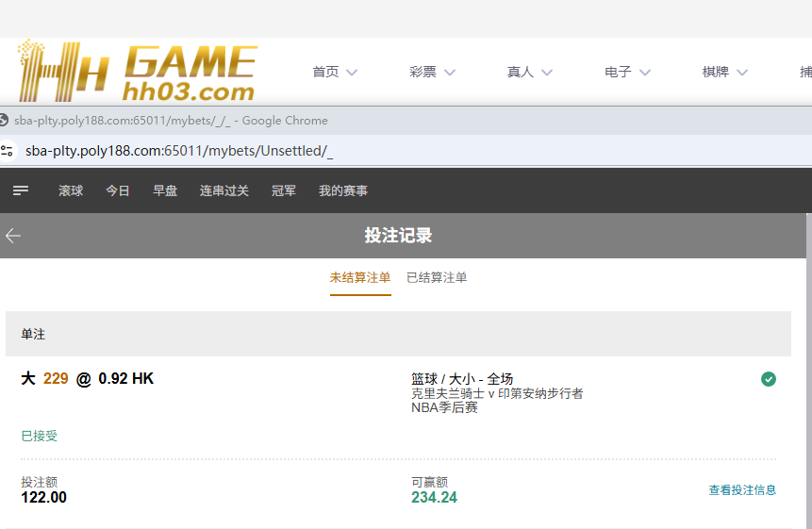Screen dimensions: 812x529
Task: Click the HH GAME logo
Action: coord(137,72)
